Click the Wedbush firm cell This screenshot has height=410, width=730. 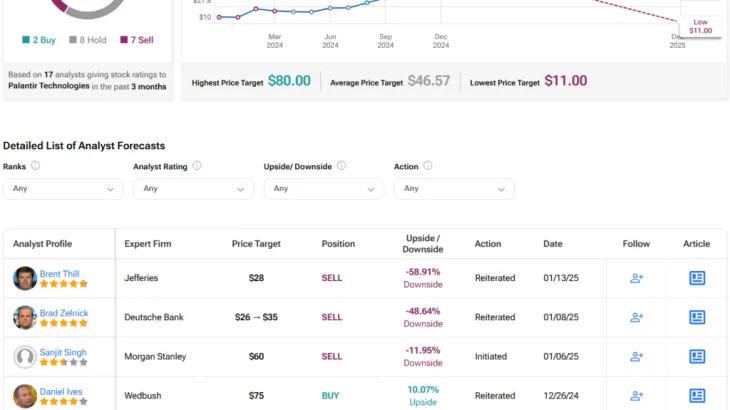pyautogui.click(x=142, y=396)
